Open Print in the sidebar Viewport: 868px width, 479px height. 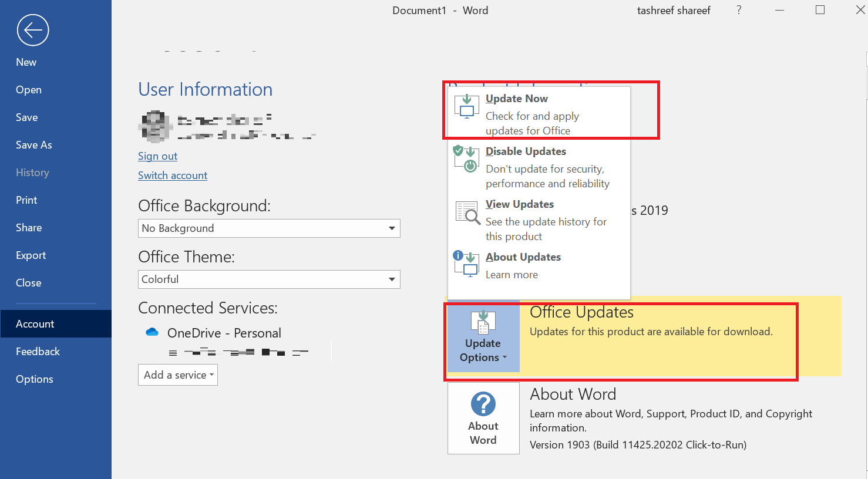(56, 200)
